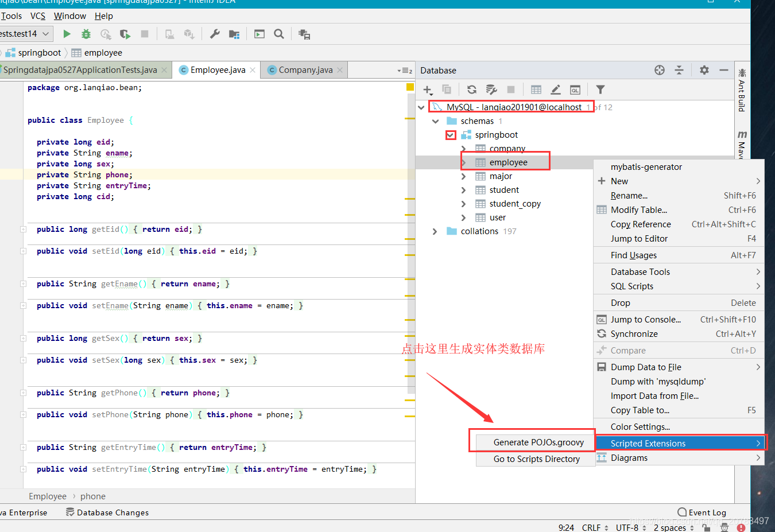Select Modify Table... in context menu
The image size is (775, 532).
click(680, 210)
